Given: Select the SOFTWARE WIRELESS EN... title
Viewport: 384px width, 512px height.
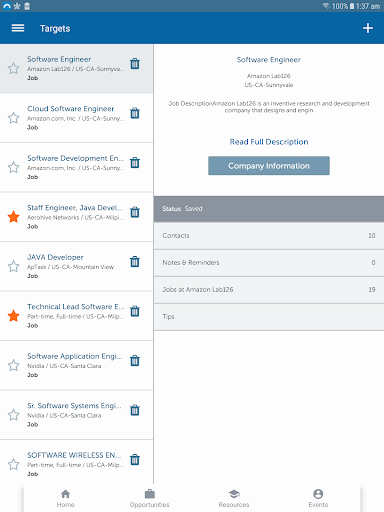Looking at the screenshot, I should [x=74, y=455].
